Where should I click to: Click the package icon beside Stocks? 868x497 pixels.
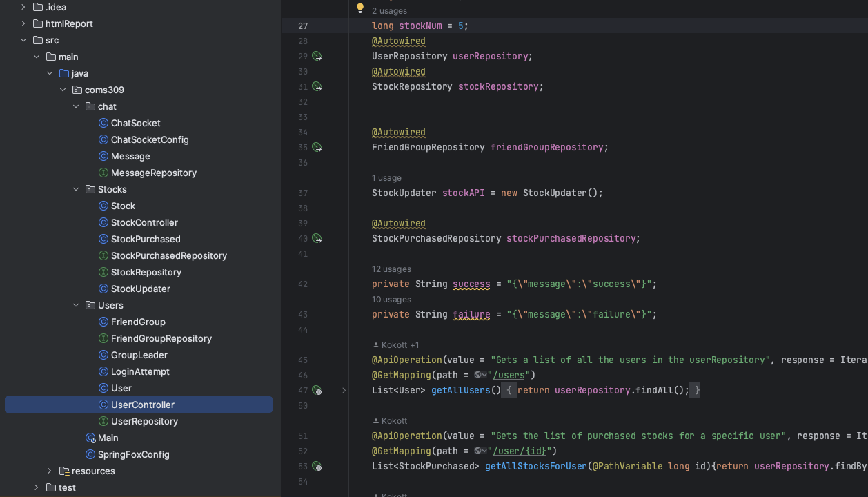click(90, 189)
